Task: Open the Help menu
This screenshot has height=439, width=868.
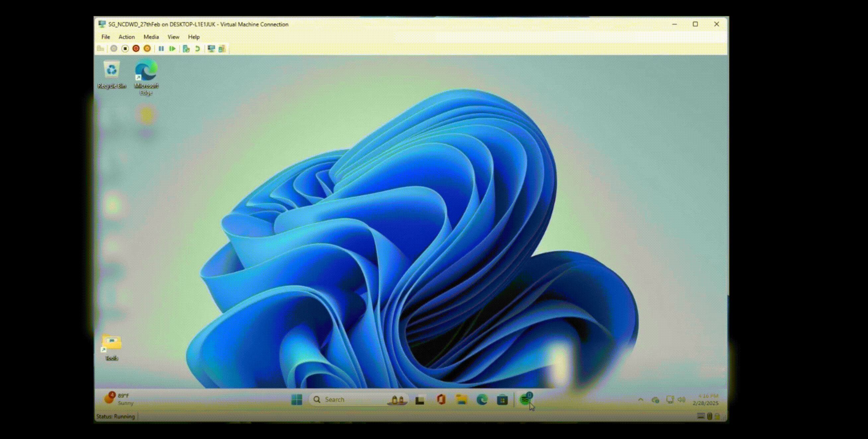Action: [x=194, y=37]
